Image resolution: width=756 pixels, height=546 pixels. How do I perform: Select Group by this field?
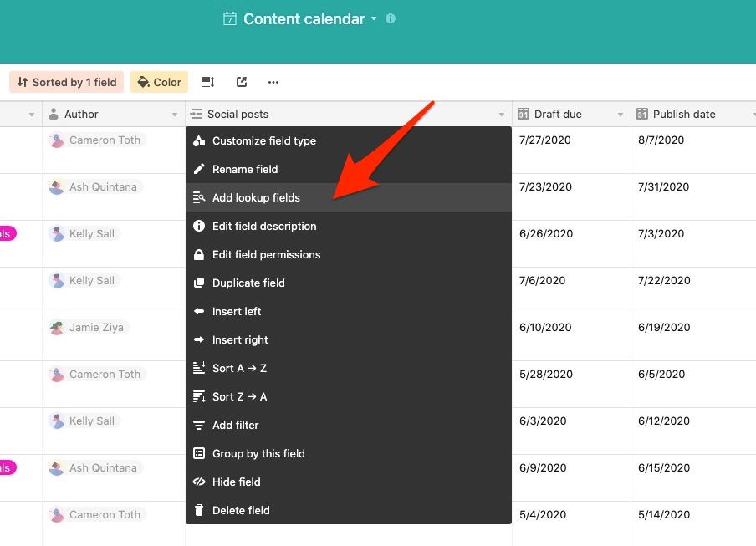click(349, 453)
